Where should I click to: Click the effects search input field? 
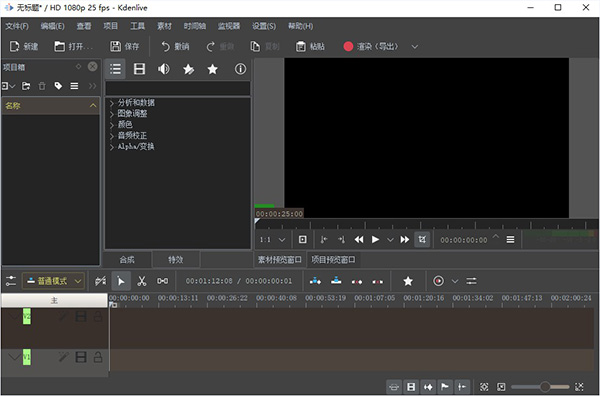178,88
